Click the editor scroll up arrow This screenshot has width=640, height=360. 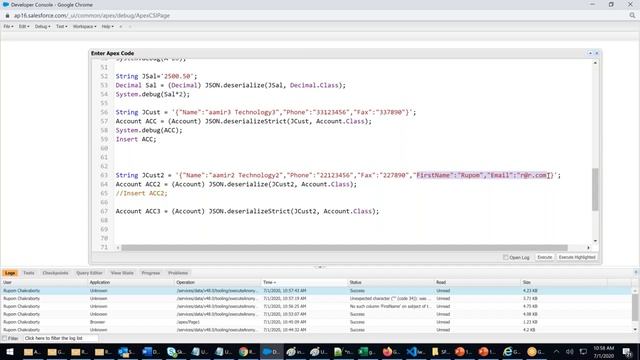click(595, 63)
